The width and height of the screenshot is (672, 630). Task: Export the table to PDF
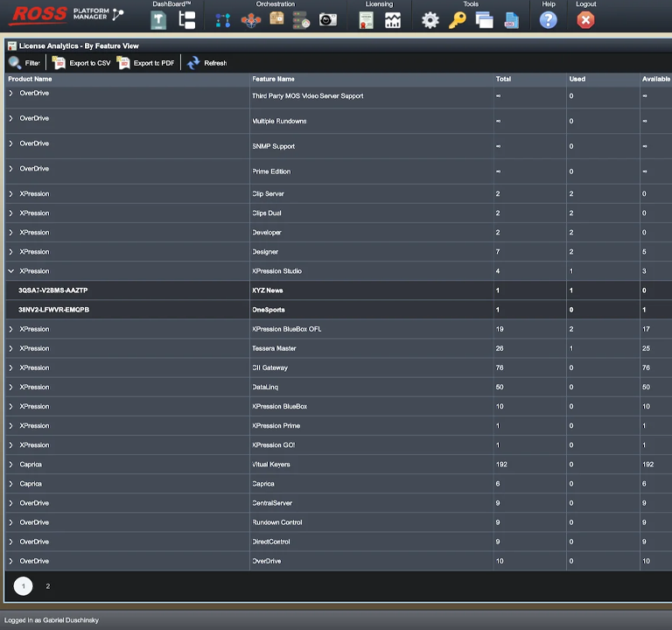click(x=146, y=63)
